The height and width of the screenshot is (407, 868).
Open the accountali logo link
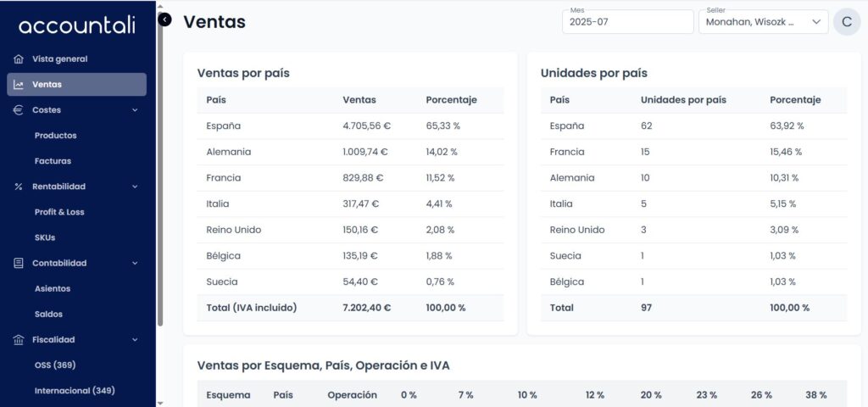(x=77, y=25)
